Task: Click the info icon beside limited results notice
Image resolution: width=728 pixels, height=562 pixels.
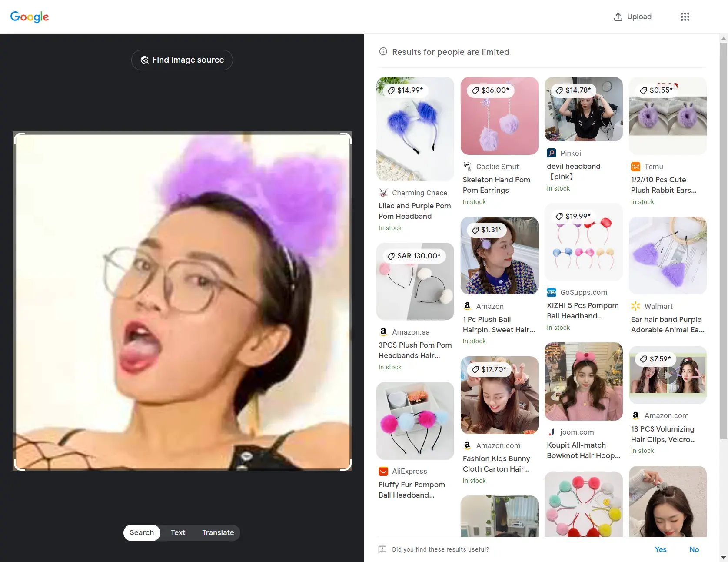Action: (x=383, y=51)
